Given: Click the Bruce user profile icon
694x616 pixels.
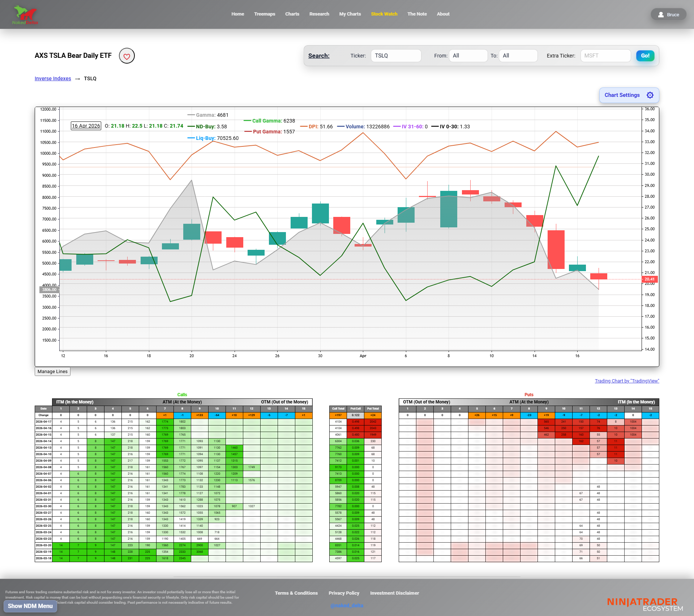Looking at the screenshot, I should point(661,14).
